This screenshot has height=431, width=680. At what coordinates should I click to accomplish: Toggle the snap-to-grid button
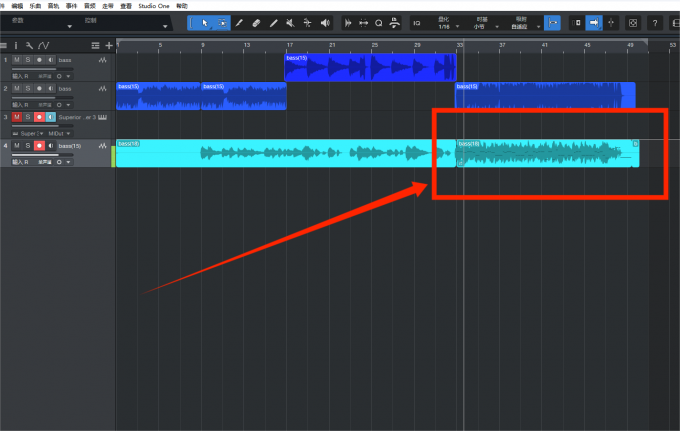[x=552, y=23]
